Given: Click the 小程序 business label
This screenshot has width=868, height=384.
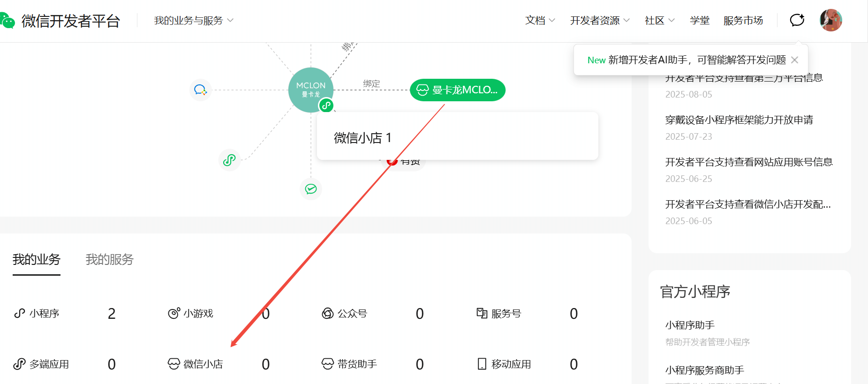Looking at the screenshot, I should 45,313.
